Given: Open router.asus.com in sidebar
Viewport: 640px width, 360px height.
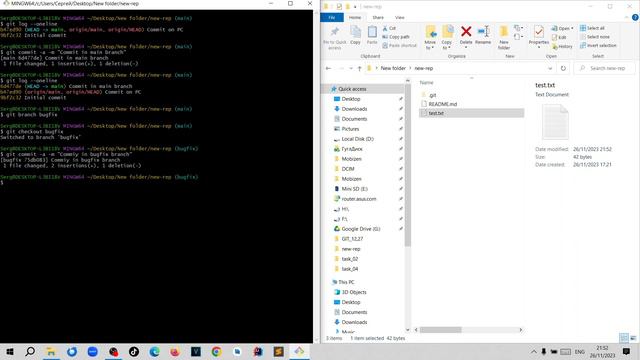Looking at the screenshot, I should [359, 199].
